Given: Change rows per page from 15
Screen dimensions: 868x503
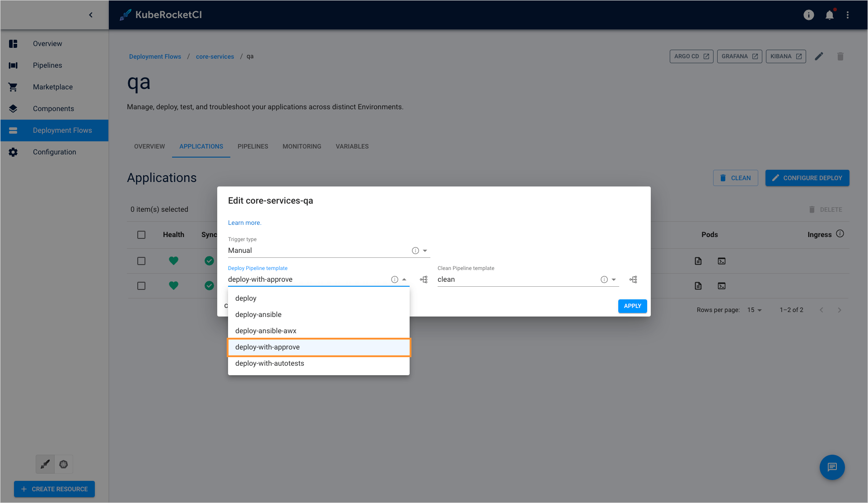Looking at the screenshot, I should point(754,310).
